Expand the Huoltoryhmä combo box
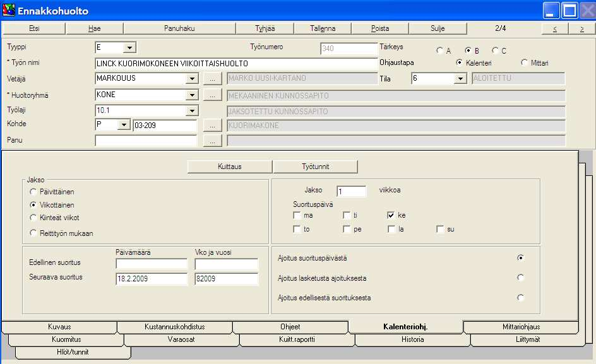596x364 pixels. 192,95
